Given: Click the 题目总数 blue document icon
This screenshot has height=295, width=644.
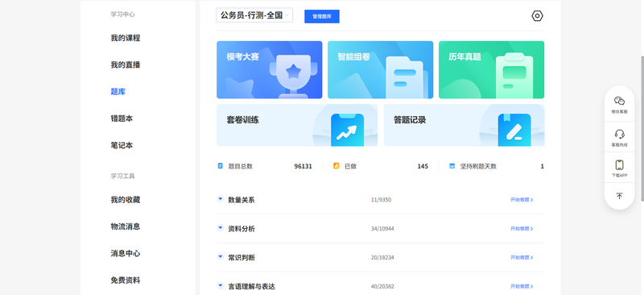Looking at the screenshot, I should (220, 166).
